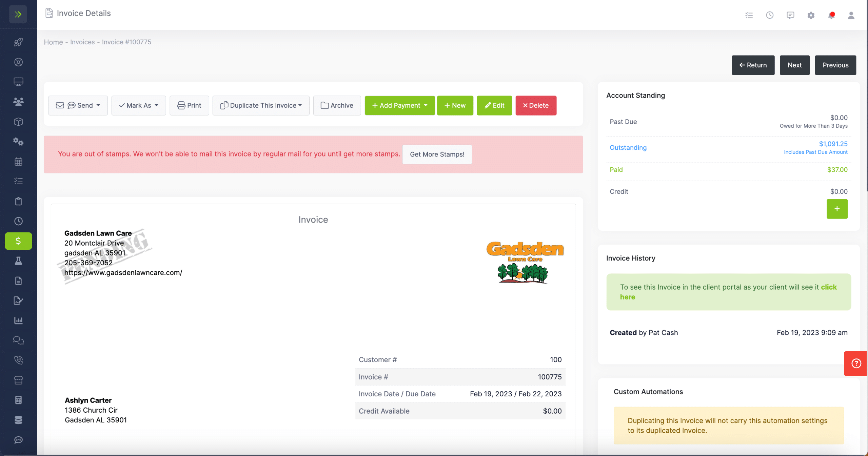The image size is (868, 456).
Task: Click the green plus button under Credit
Action: tap(837, 209)
